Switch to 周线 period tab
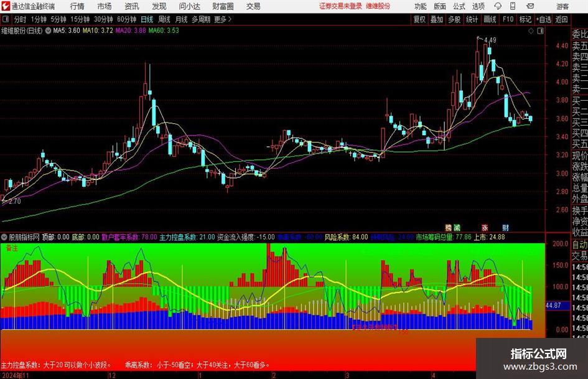The width and height of the screenshot is (588, 379). pyautogui.click(x=164, y=19)
